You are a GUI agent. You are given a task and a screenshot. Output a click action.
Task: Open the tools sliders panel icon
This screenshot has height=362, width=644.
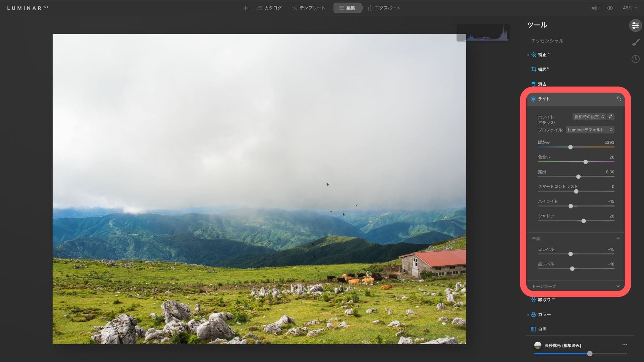click(635, 25)
